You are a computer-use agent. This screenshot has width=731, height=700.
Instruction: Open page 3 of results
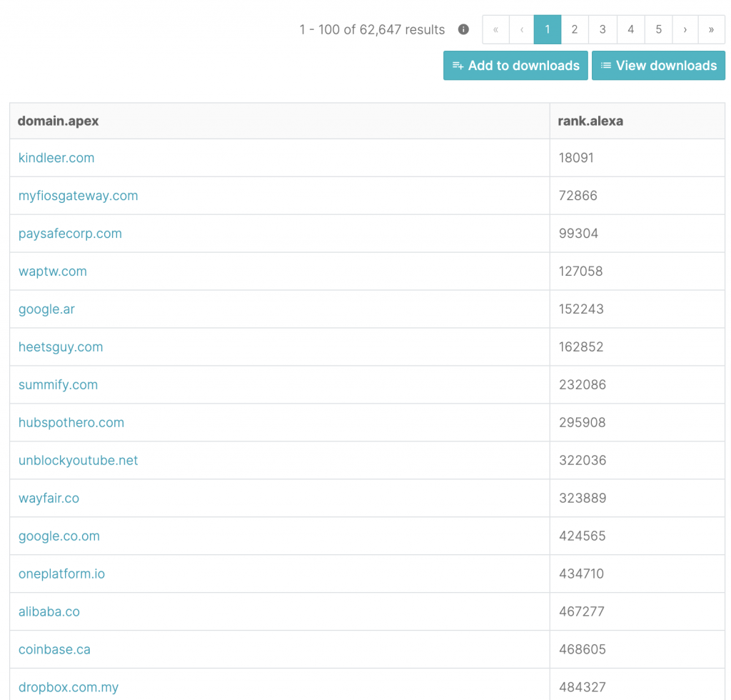(603, 29)
